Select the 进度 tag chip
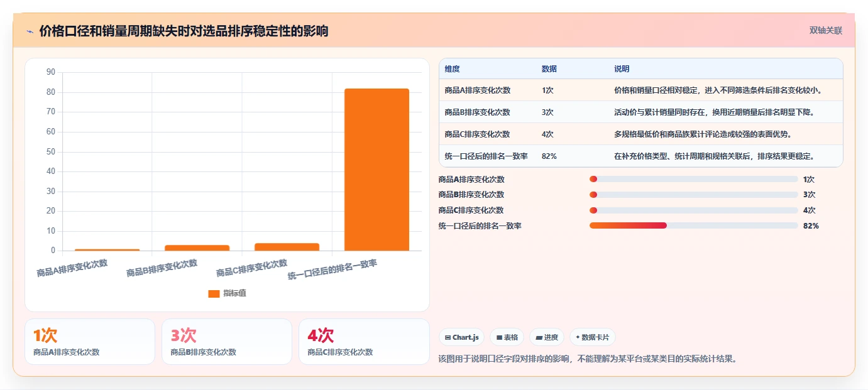 point(547,337)
